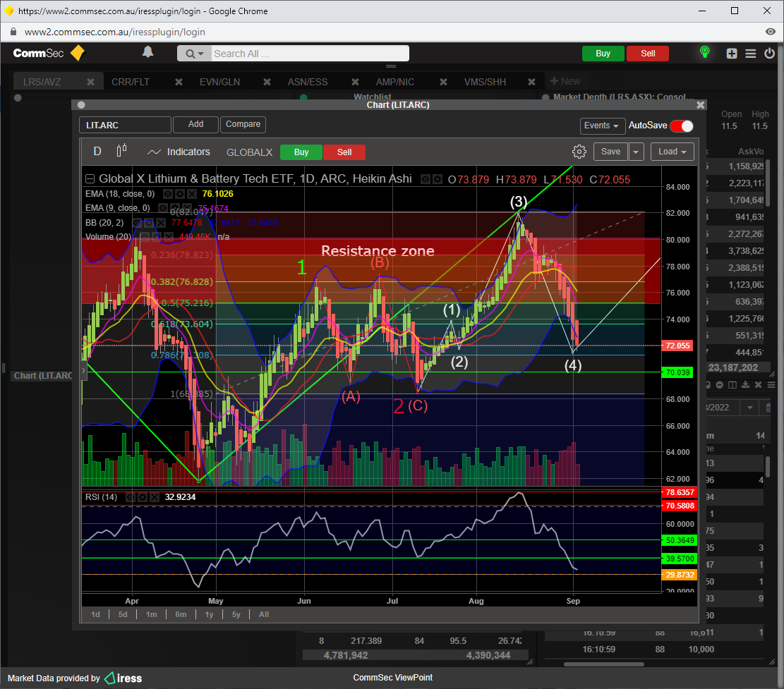Switch to the CRR/FLT tab
Image resolution: width=784 pixels, height=689 pixels.
[131, 82]
